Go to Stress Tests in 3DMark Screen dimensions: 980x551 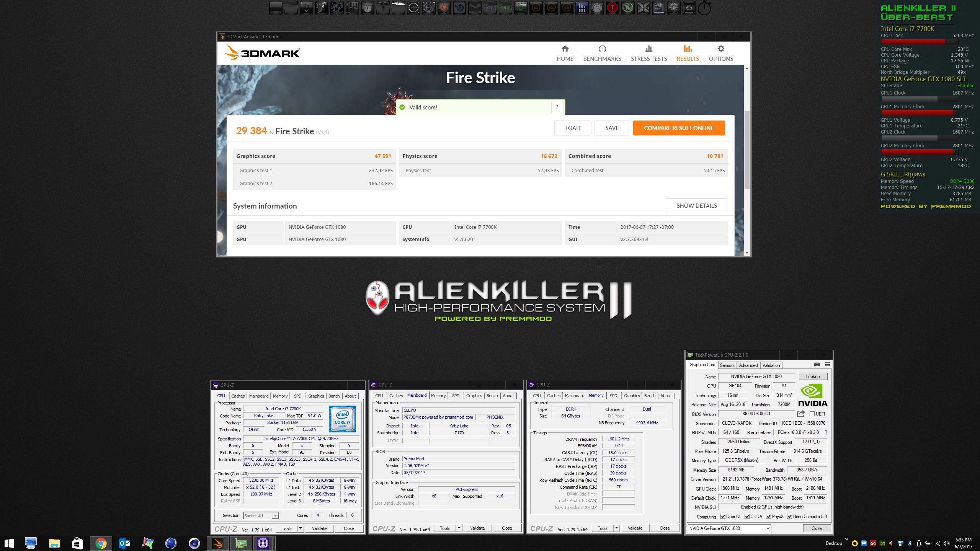click(648, 53)
